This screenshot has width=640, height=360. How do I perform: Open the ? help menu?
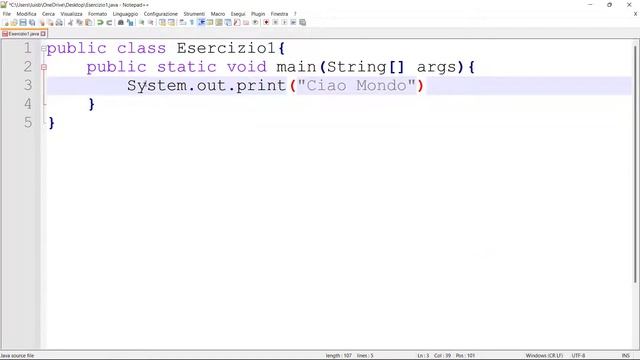pyautogui.click(x=295, y=14)
